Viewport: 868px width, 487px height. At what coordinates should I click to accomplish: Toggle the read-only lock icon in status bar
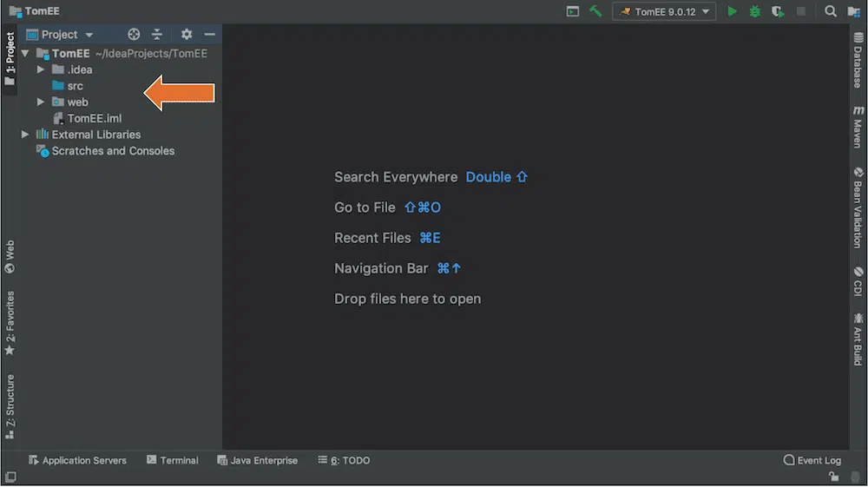tap(833, 477)
